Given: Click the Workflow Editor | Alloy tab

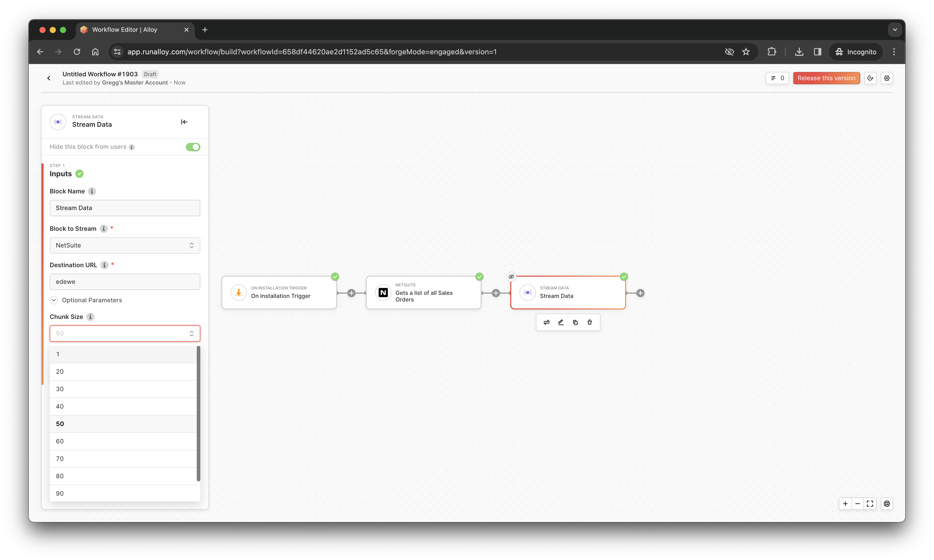Looking at the screenshot, I should (x=136, y=30).
